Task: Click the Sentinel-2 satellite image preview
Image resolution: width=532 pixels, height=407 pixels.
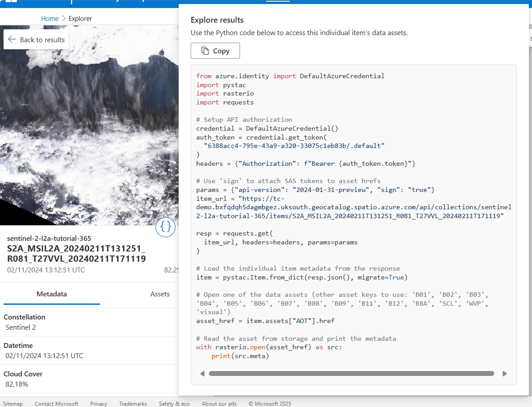Action: click(x=89, y=133)
